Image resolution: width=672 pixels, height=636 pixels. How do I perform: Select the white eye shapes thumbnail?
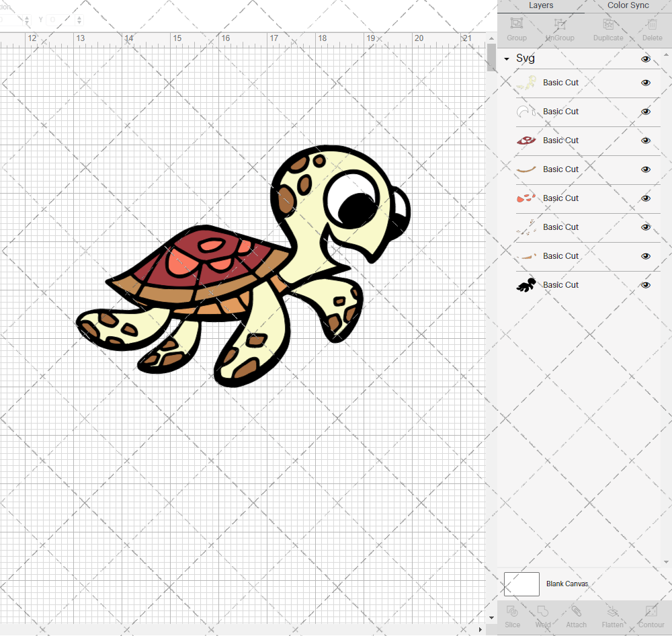tap(526, 112)
